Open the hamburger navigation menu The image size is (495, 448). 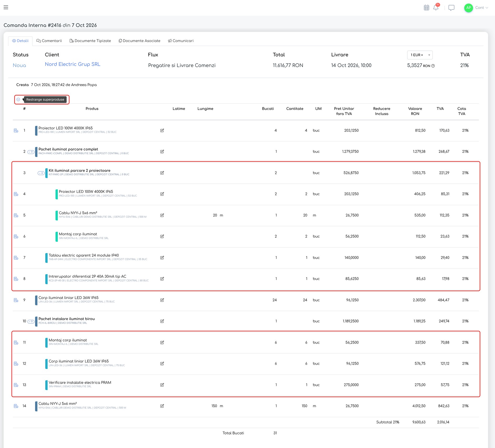pos(6,7)
